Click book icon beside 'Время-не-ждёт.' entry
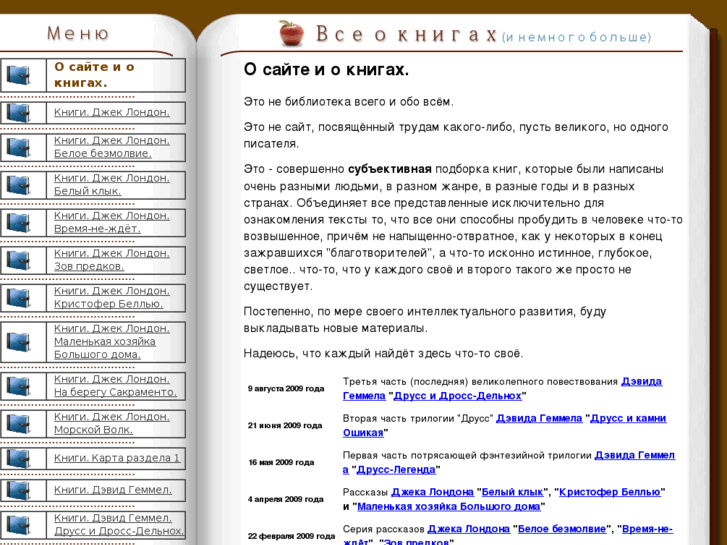 [19, 222]
